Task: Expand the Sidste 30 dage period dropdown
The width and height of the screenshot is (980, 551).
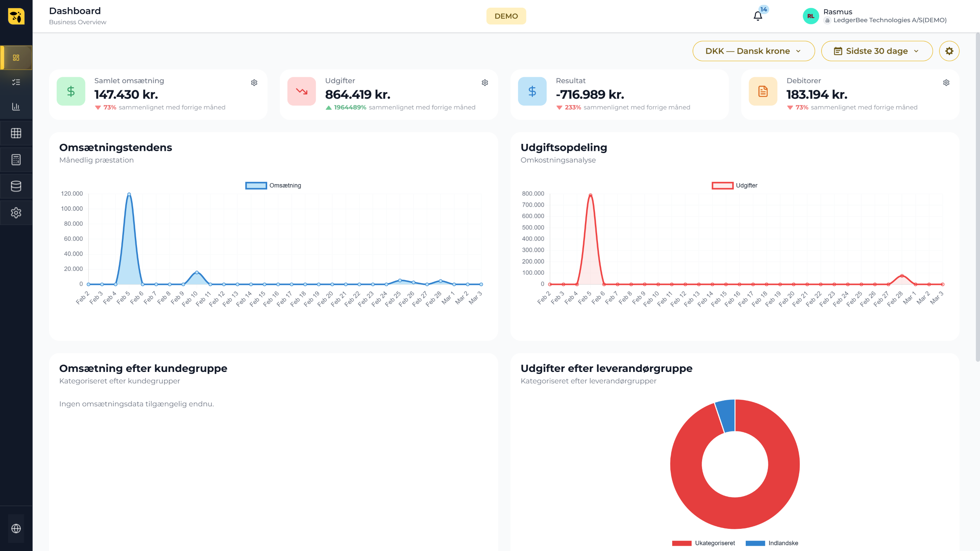Action: (x=877, y=51)
